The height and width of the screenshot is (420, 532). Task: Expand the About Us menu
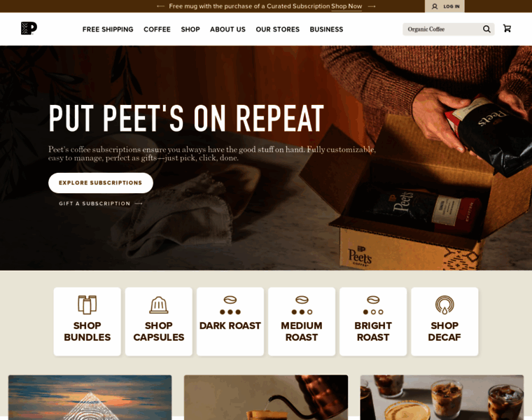[x=227, y=29]
